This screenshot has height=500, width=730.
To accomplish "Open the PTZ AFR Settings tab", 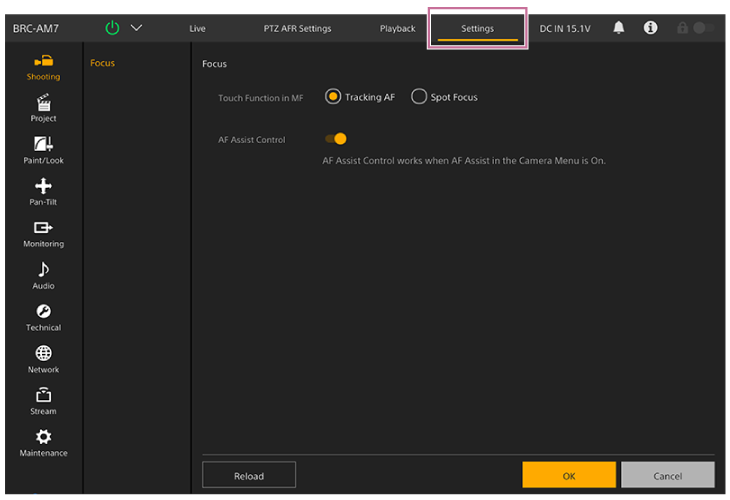I will coord(297,28).
